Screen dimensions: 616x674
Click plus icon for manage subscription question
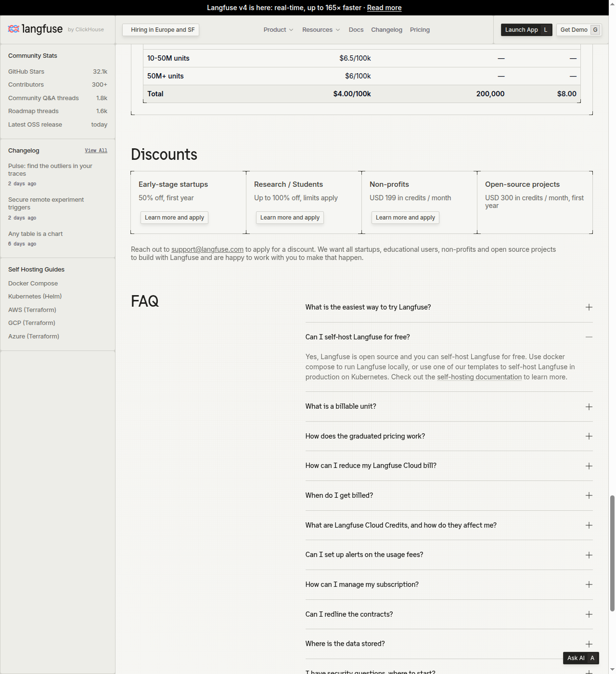(589, 584)
